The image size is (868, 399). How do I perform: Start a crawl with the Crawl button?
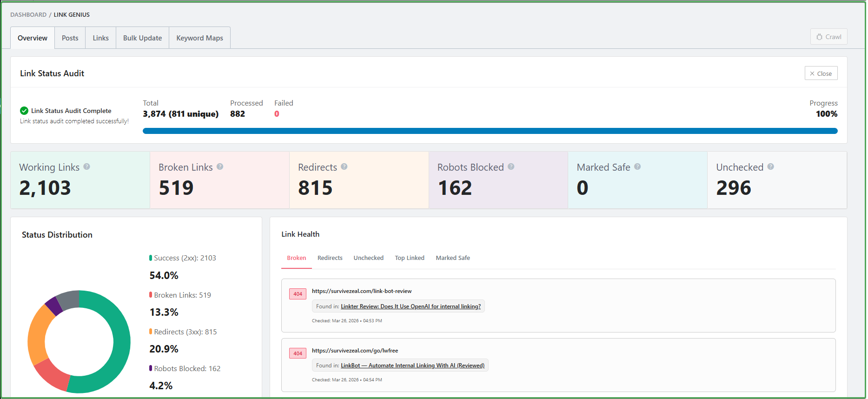829,37
